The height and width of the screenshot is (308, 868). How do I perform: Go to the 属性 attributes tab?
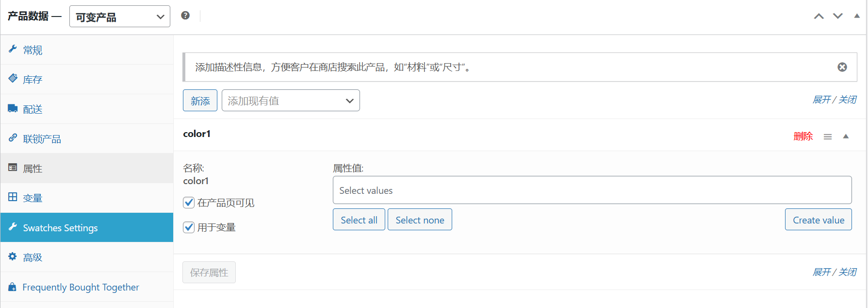coord(33,168)
